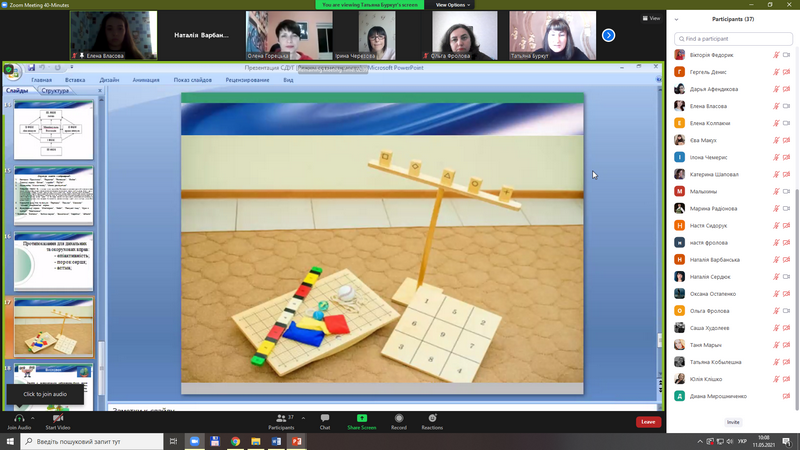This screenshot has height=450, width=800.
Task: Open the Reactions icon
Action: pyautogui.click(x=432, y=418)
